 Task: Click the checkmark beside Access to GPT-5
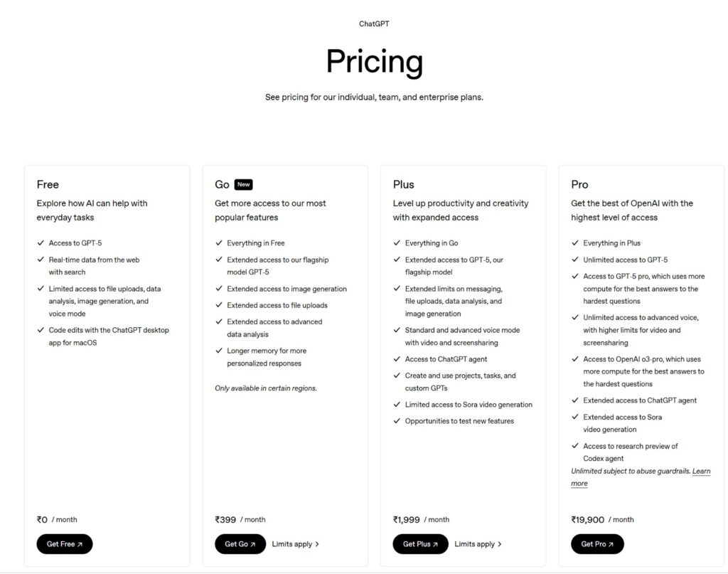[41, 243]
